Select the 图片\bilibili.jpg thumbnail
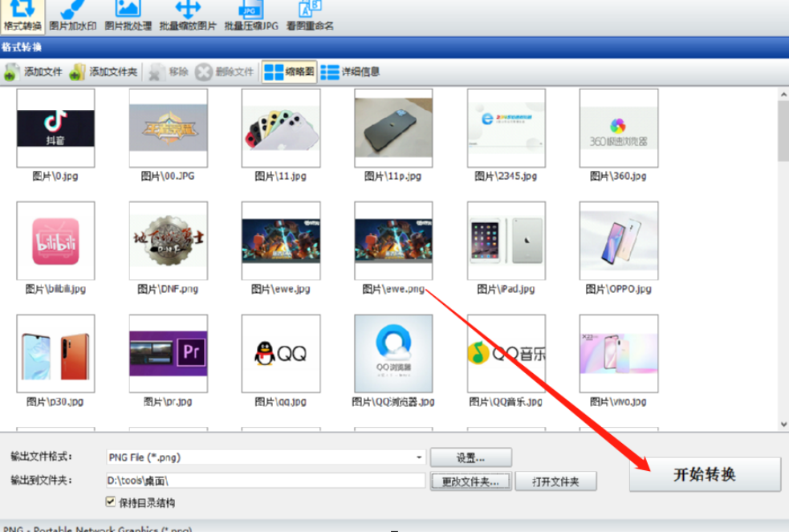Screen dimensions: 789x532 (55, 241)
